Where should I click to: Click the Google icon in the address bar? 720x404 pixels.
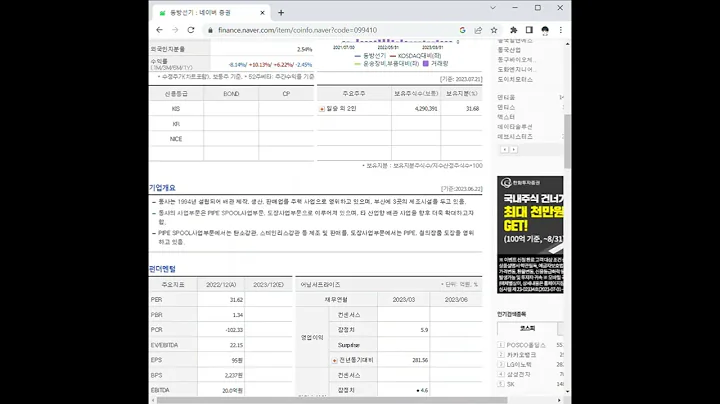[x=462, y=30]
